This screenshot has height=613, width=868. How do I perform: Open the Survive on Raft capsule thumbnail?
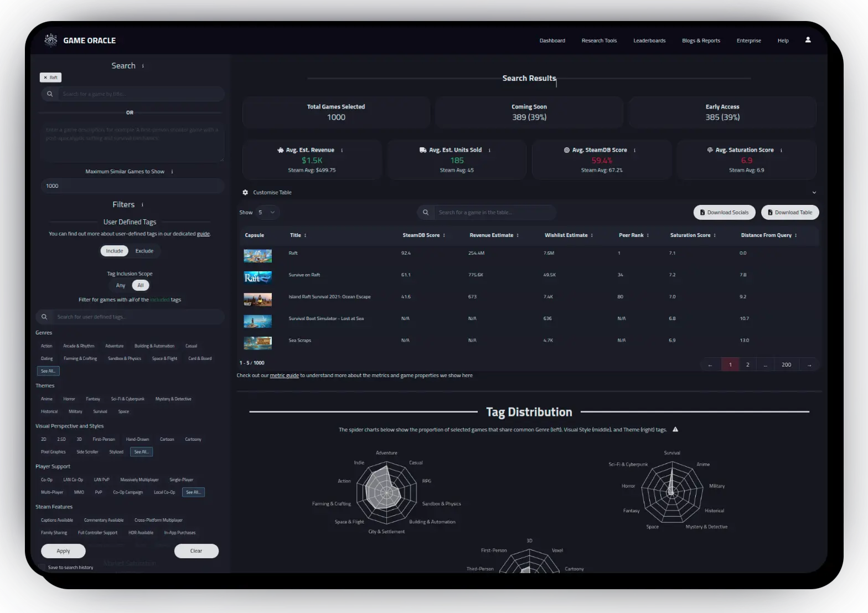(x=258, y=277)
